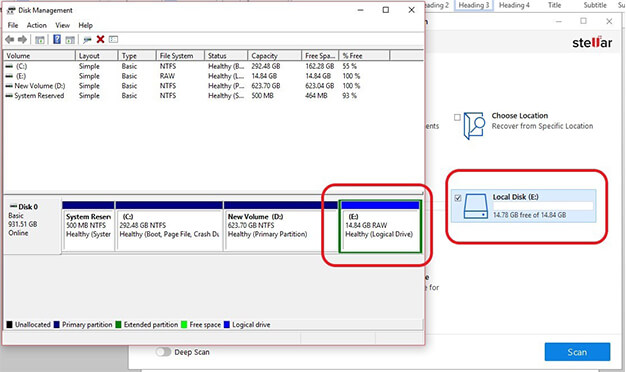Click the stellar logo
Screen dimensions: 626x372
pyautogui.click(x=592, y=42)
